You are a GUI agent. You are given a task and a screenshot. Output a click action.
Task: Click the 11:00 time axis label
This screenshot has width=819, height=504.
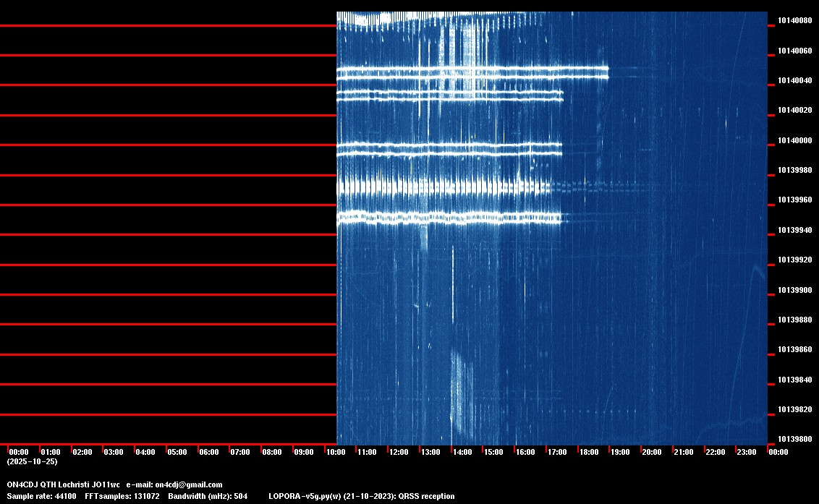coord(367,452)
